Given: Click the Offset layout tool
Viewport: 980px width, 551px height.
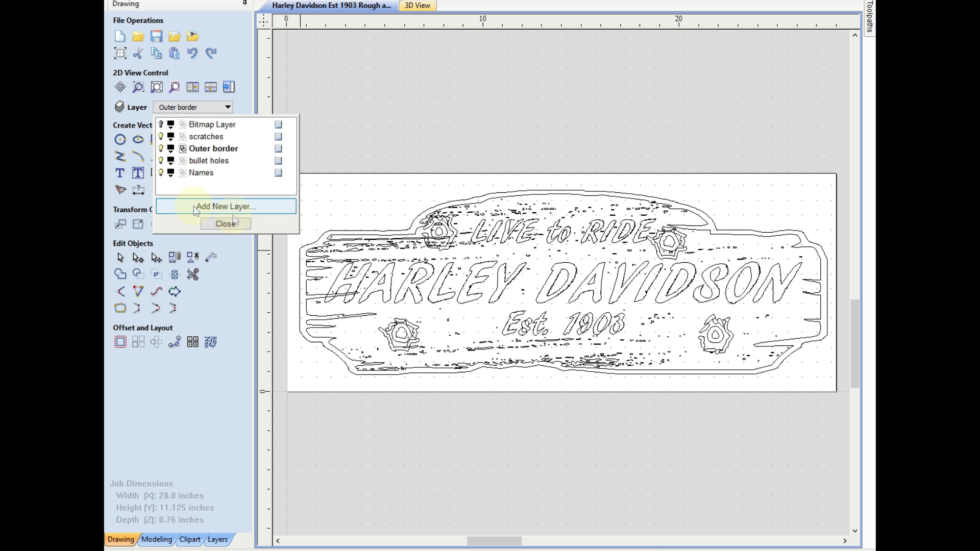Looking at the screenshot, I should [120, 342].
